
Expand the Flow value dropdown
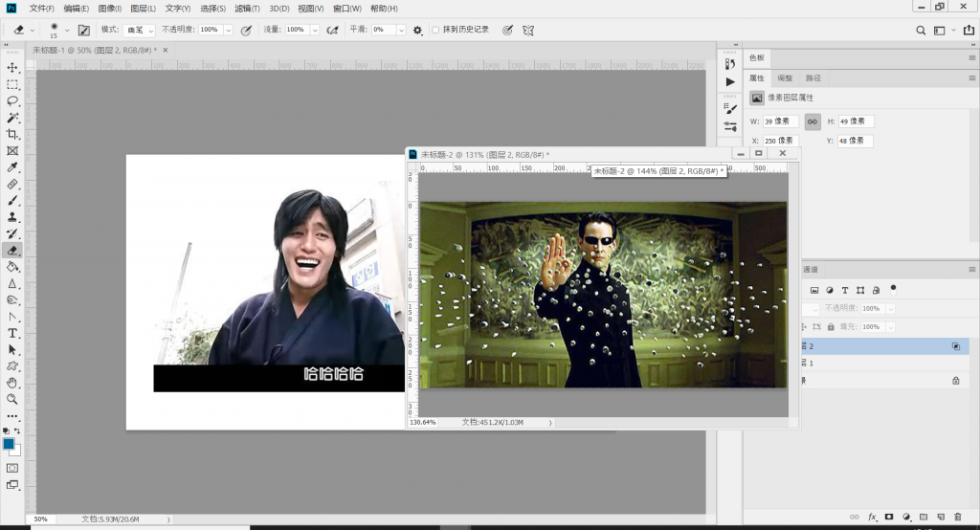pos(314,30)
